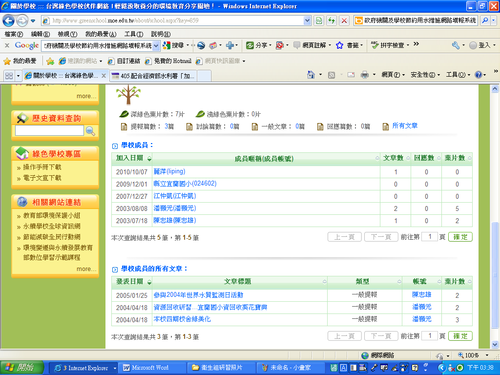
Task: Click the page number field under members table
Action: tap(430, 237)
